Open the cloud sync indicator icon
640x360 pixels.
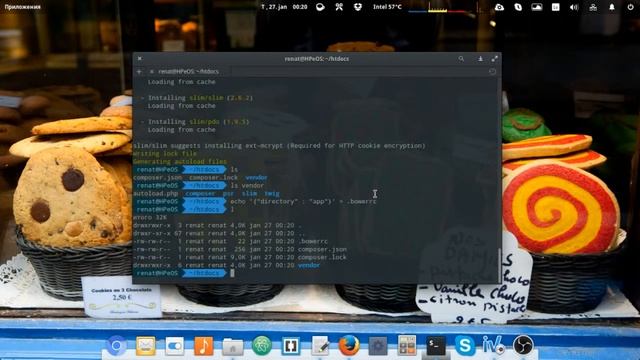499,7
